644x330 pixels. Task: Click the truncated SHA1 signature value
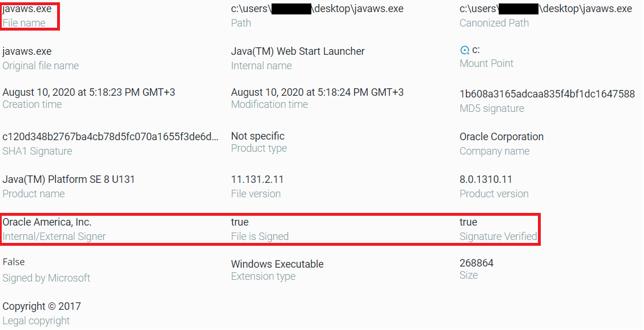point(111,136)
